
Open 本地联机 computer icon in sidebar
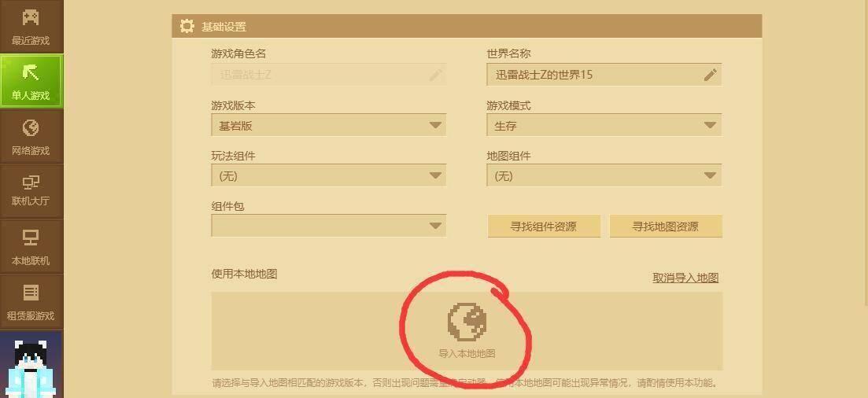(31, 238)
